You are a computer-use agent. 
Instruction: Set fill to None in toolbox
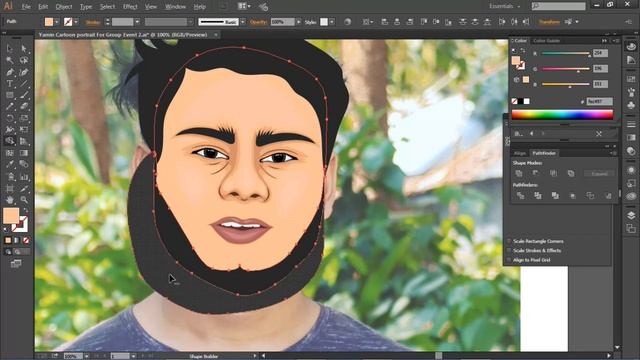coord(26,240)
